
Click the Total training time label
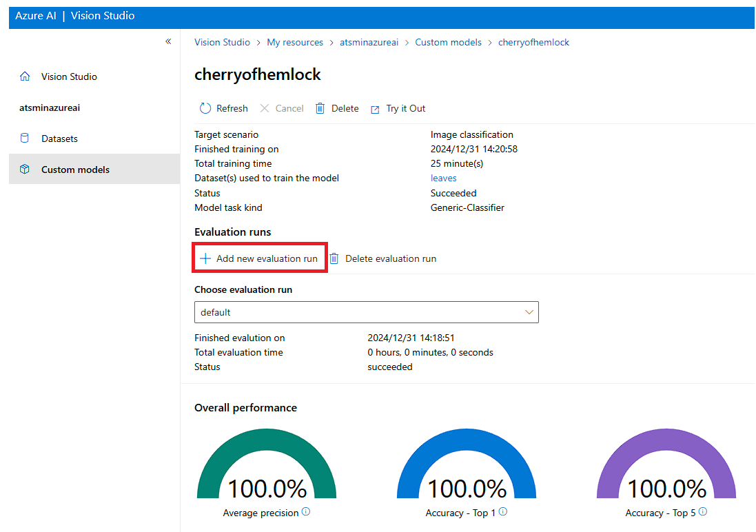[x=233, y=163]
